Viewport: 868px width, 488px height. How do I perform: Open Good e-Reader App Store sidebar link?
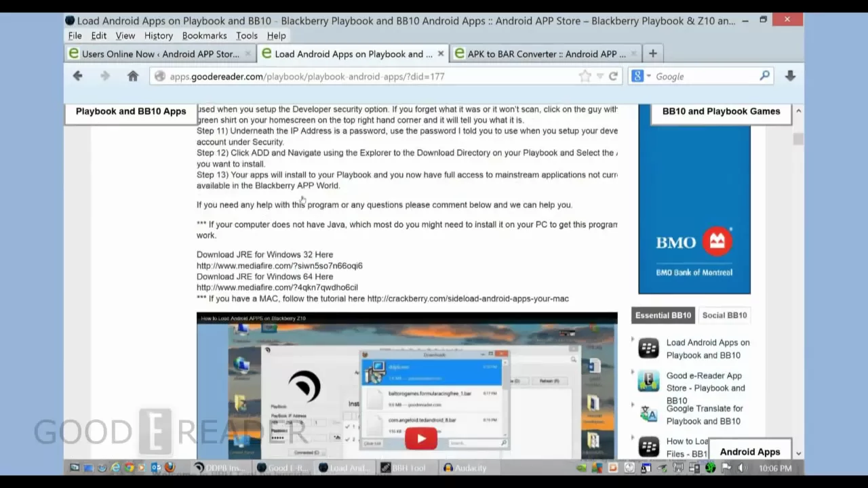(706, 388)
